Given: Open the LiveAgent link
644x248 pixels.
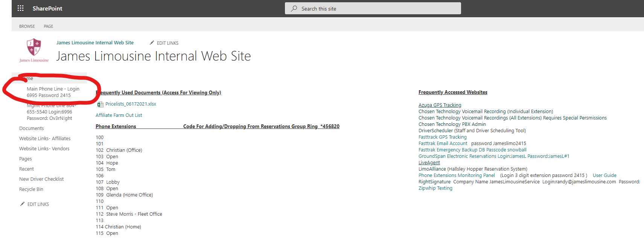Looking at the screenshot, I should tap(429, 163).
